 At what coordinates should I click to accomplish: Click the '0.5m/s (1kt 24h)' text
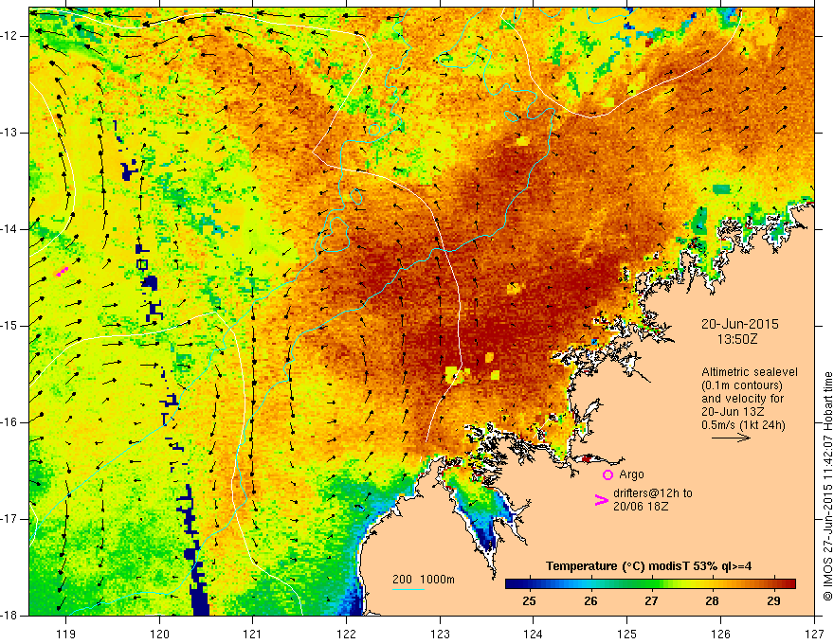point(743,424)
